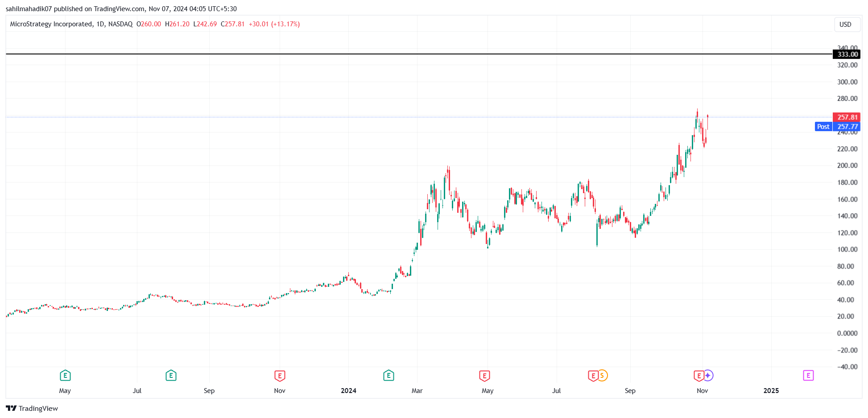Open the orange stock split S marker
This screenshot has width=868, height=418.
coord(602,376)
